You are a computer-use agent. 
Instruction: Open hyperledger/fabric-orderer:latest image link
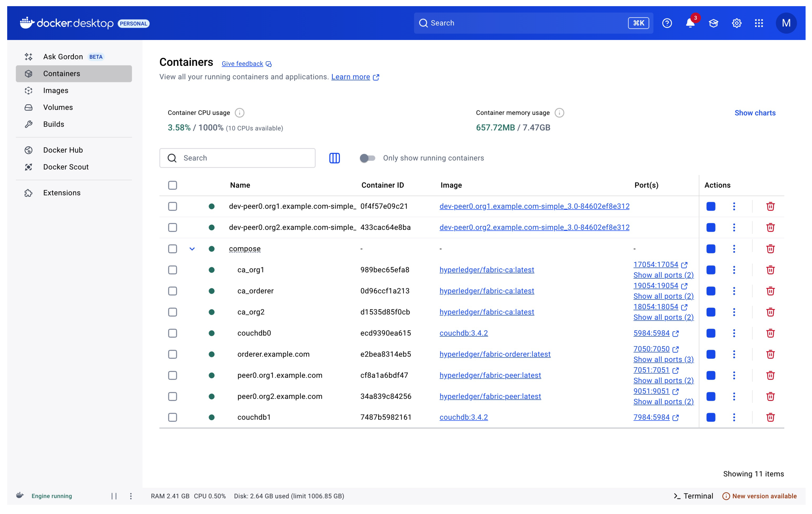495,354
